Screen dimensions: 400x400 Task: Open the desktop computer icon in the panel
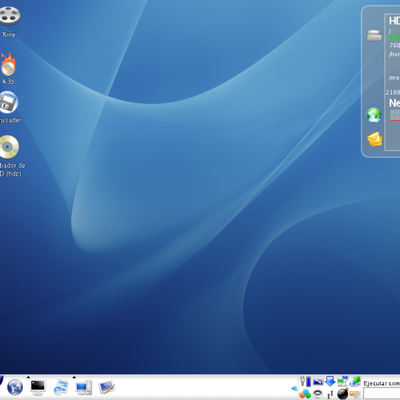coord(84,388)
